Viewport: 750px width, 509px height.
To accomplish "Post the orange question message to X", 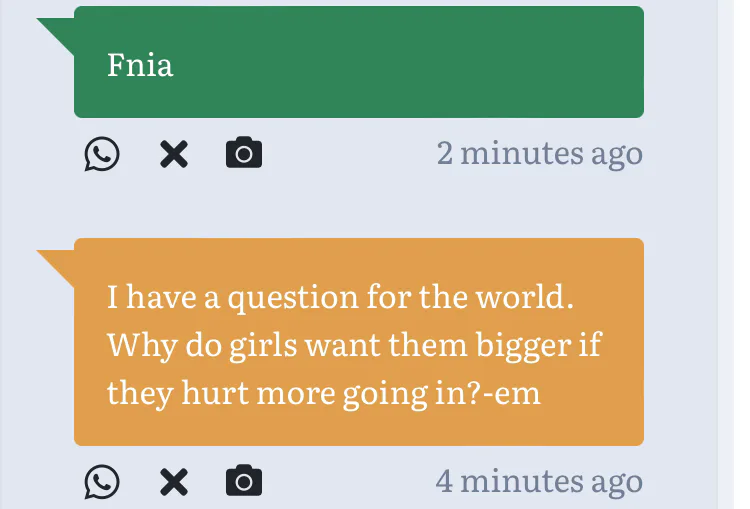I will (174, 483).
